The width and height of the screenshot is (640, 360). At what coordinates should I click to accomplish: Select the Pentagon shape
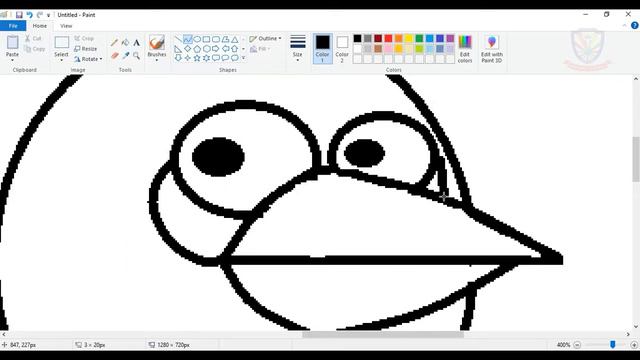click(197, 49)
